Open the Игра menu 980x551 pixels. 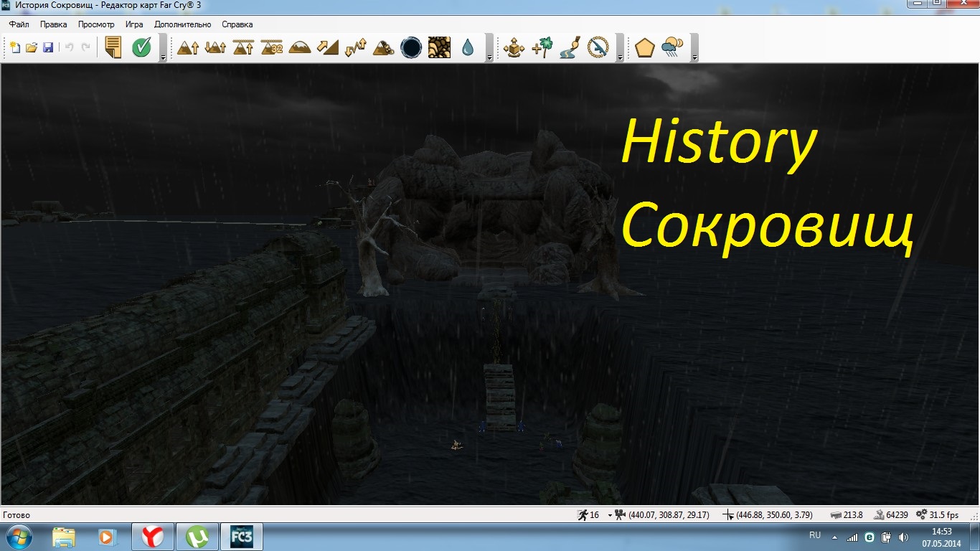pyautogui.click(x=134, y=24)
